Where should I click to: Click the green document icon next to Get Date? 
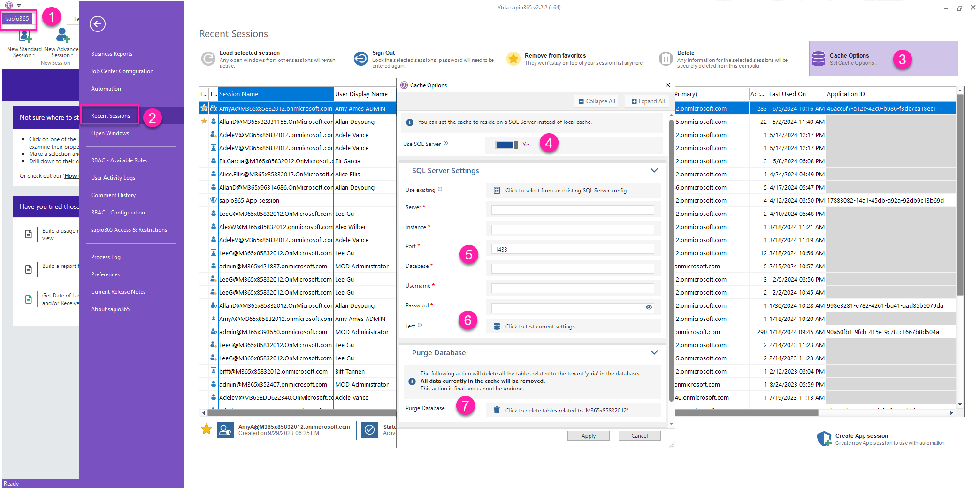[28, 299]
